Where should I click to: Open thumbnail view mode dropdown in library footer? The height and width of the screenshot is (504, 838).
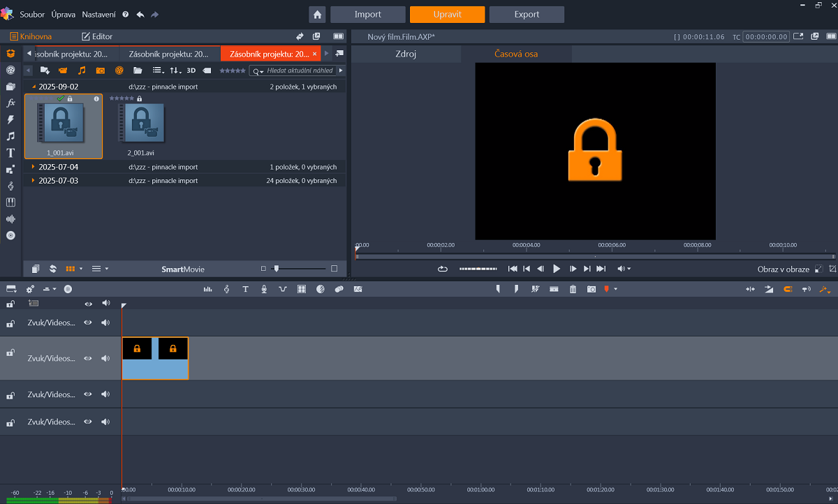73,269
